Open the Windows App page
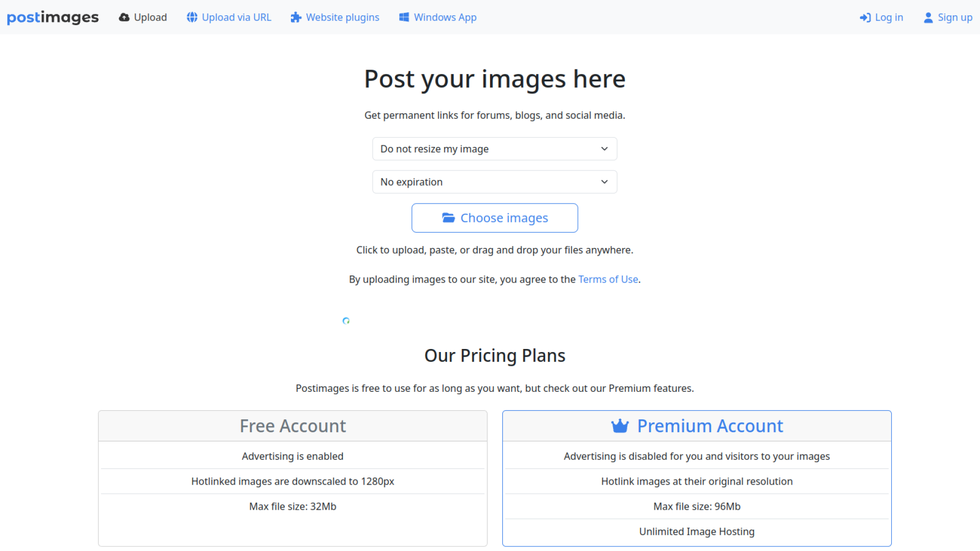The image size is (980, 551). (x=445, y=17)
